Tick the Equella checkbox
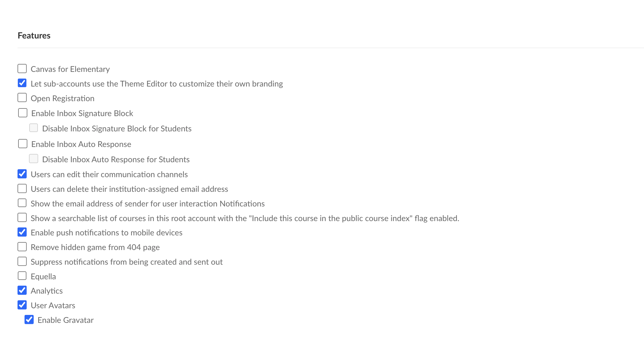The width and height of the screenshot is (644, 348). click(x=22, y=276)
